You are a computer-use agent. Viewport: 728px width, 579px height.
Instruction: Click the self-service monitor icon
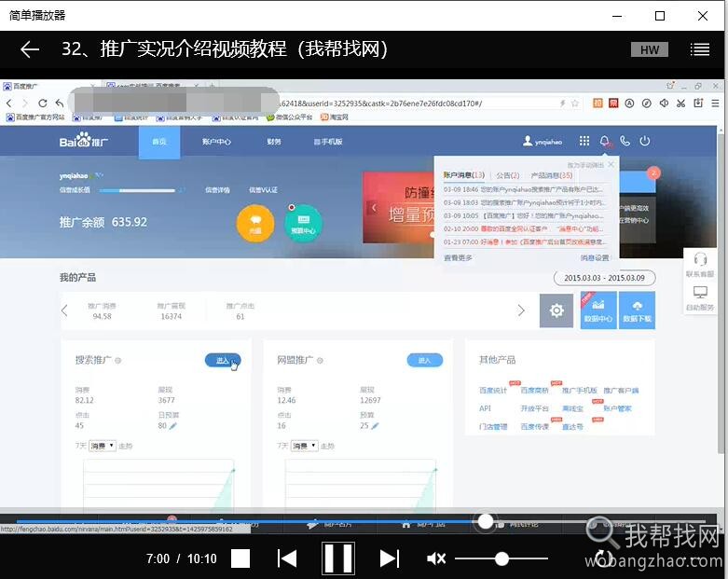coord(700,293)
